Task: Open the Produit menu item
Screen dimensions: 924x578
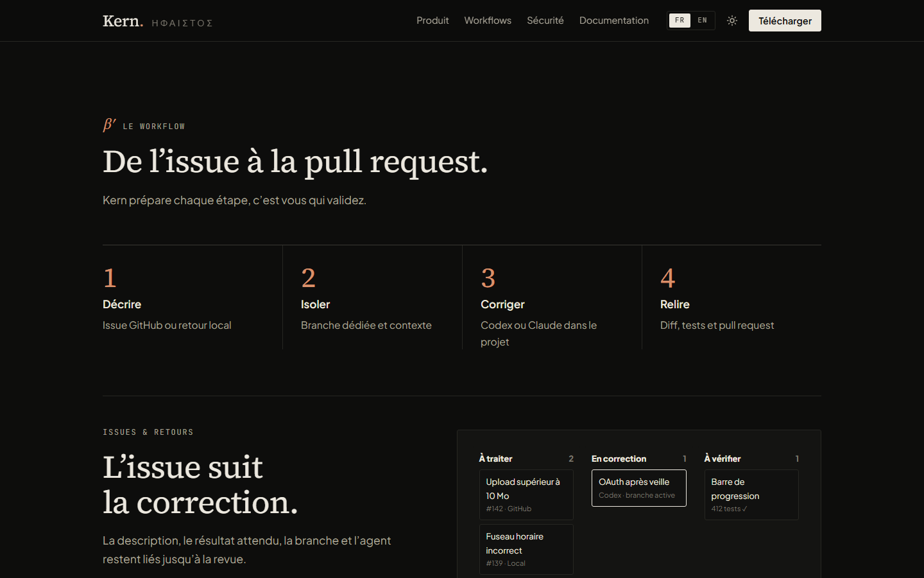Action: click(432, 21)
